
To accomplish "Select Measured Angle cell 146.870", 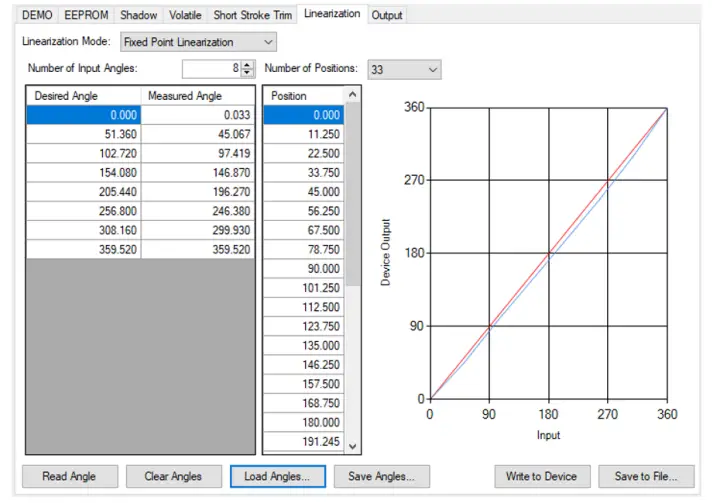I will tap(198, 173).
